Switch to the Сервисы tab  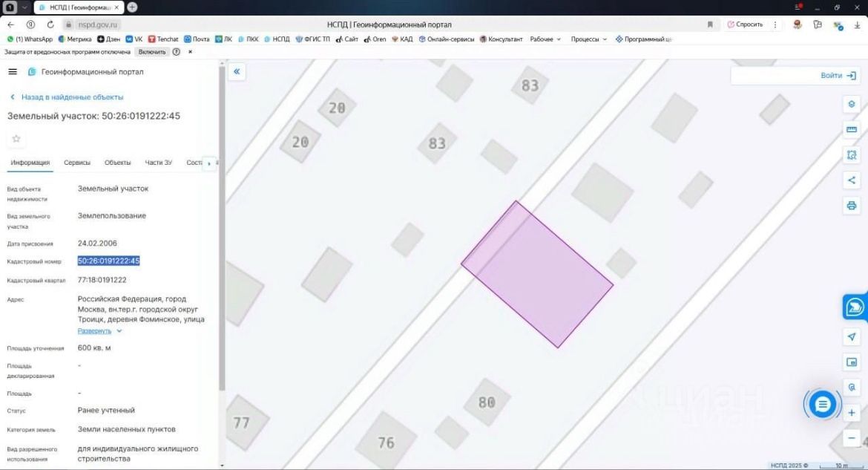click(77, 163)
